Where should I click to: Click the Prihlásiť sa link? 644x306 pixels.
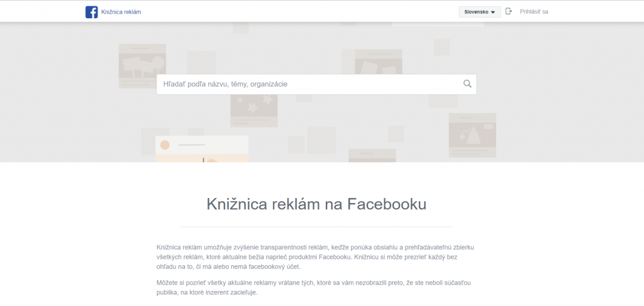[x=534, y=11]
